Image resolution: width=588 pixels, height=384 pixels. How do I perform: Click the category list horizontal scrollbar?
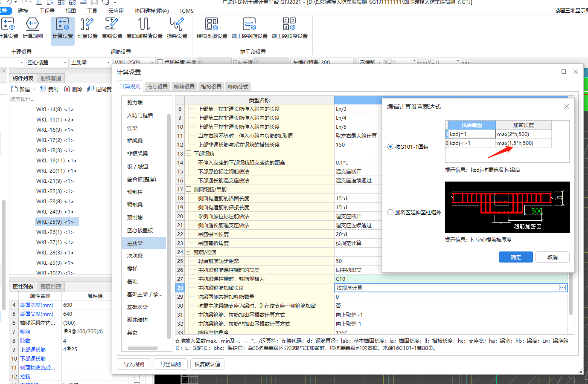click(143, 348)
